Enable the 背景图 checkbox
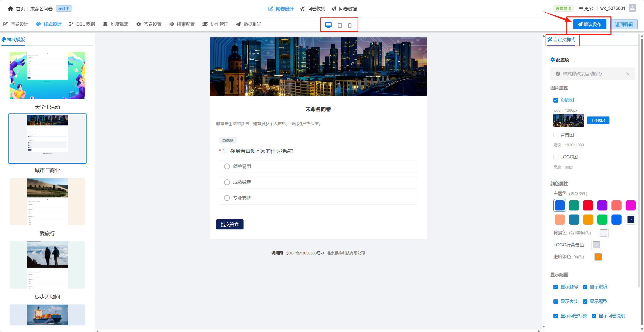The height and width of the screenshot is (332, 644). click(556, 135)
